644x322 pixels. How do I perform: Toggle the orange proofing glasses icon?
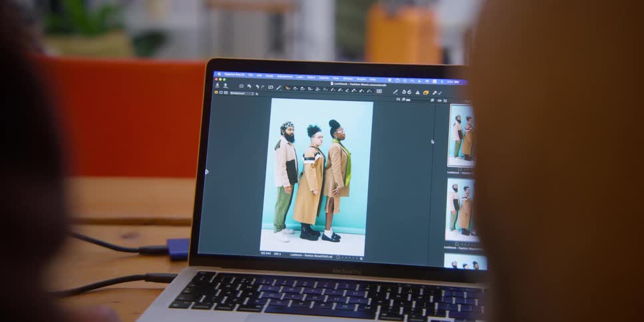[x=426, y=92]
